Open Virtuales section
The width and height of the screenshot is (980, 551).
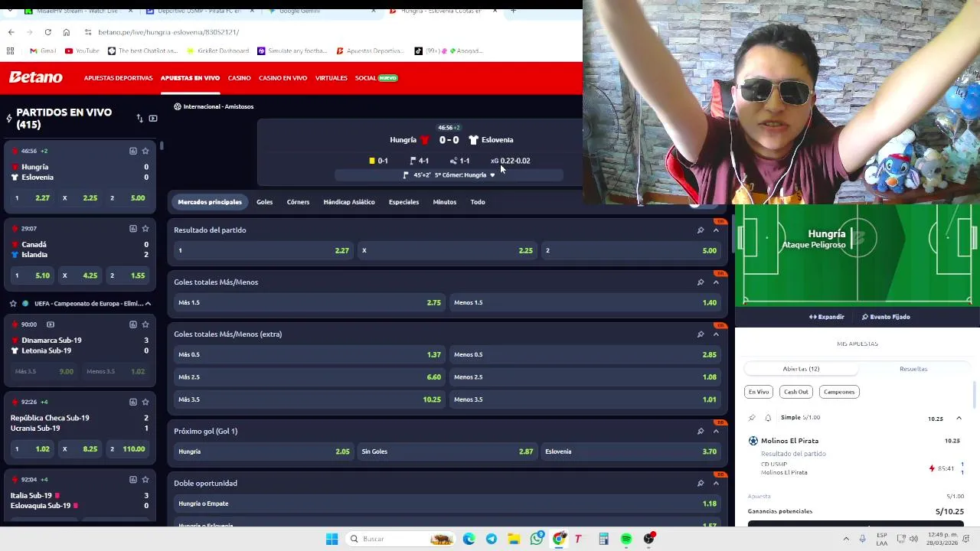click(x=331, y=78)
